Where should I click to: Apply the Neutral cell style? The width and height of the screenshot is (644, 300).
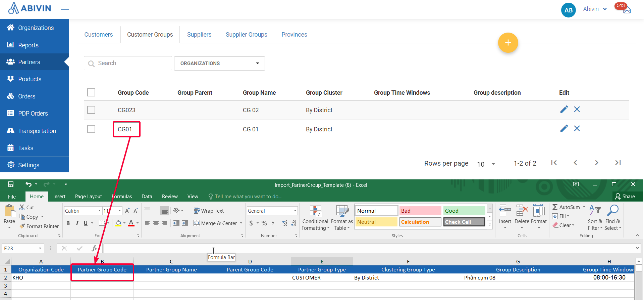click(x=376, y=222)
